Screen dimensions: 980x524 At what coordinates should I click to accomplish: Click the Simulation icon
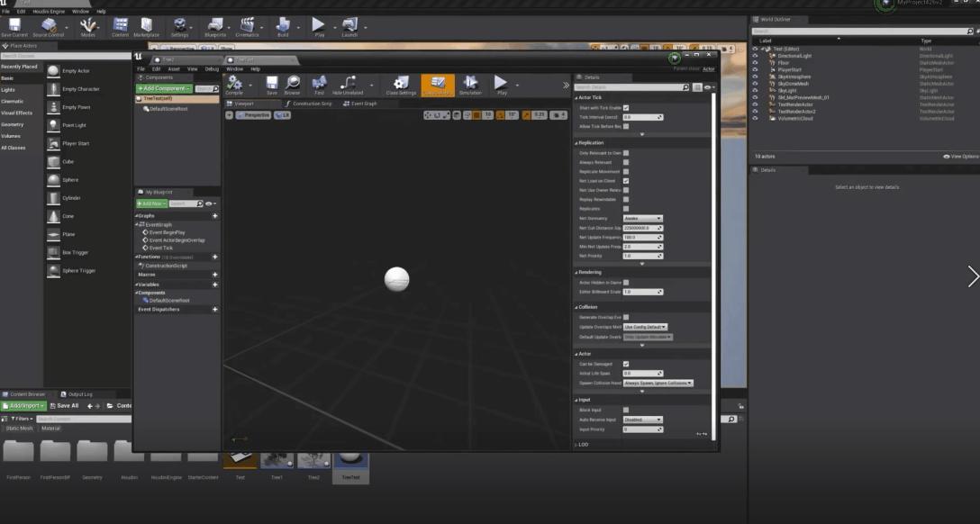click(x=469, y=84)
